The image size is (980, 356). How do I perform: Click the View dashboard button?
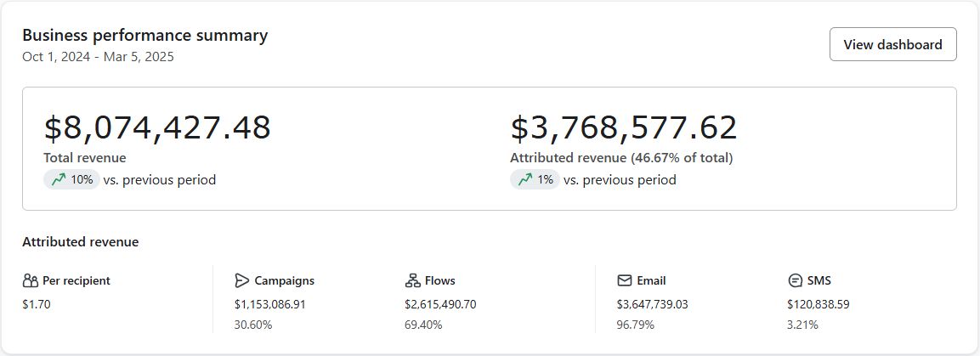click(x=892, y=45)
